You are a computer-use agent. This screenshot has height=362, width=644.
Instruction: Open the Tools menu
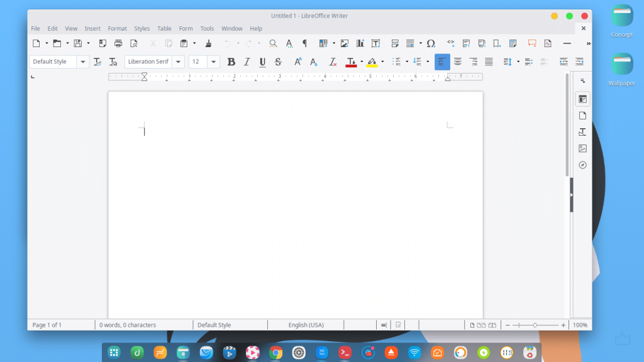207,28
